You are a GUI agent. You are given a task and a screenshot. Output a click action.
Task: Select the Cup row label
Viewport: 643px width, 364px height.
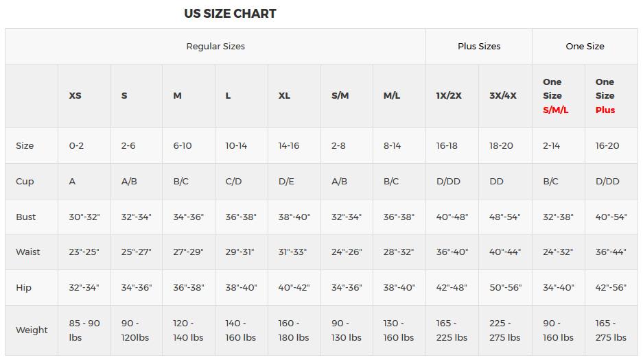coord(25,182)
